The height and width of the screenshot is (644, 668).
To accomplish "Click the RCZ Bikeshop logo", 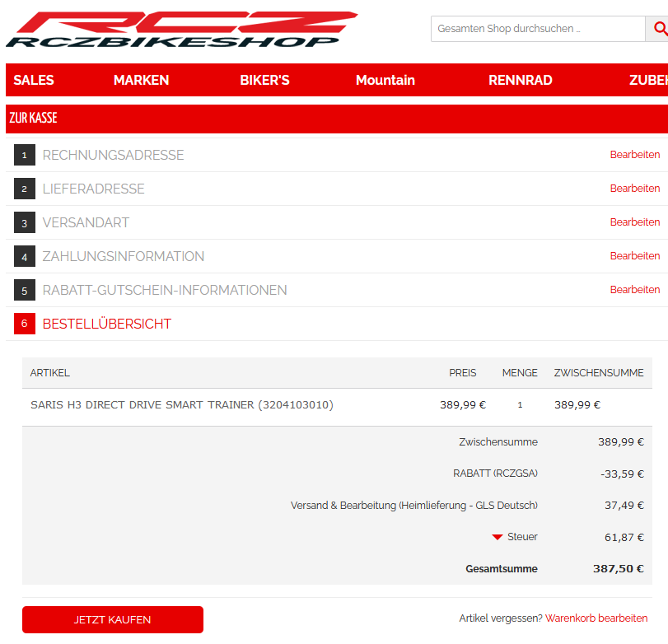I will point(181,30).
